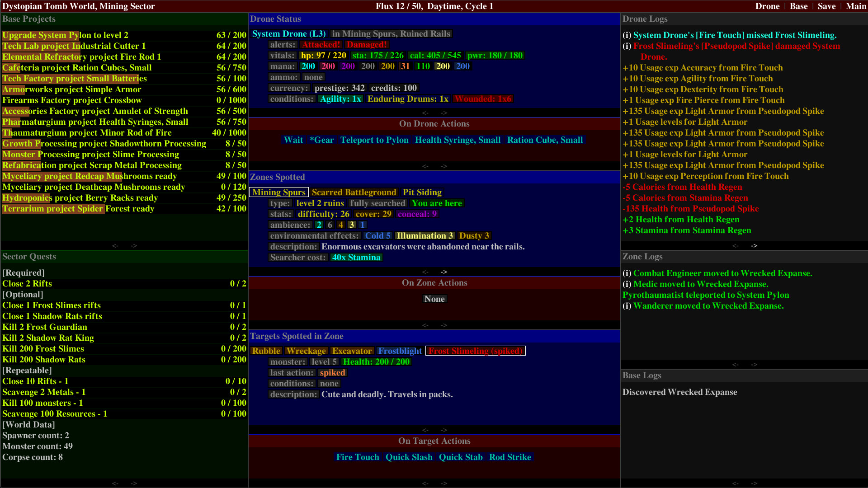Image resolution: width=868 pixels, height=488 pixels.
Task: Use Health Syringe, Small on drone
Action: [458, 140]
